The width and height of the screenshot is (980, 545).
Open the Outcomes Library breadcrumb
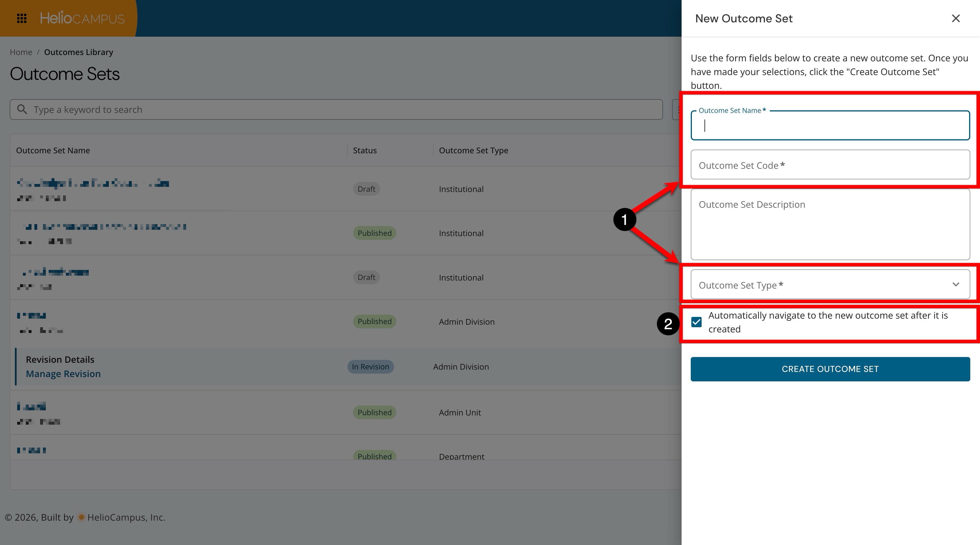pyautogui.click(x=78, y=52)
